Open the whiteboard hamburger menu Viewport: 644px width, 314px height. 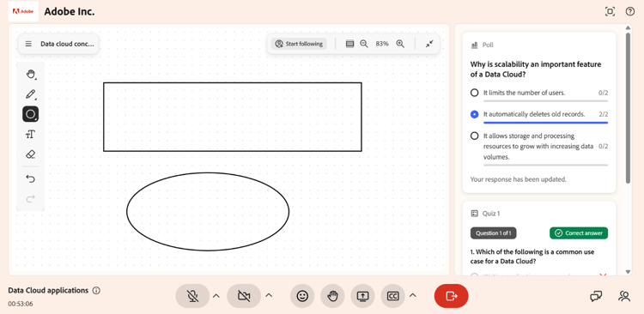point(28,44)
